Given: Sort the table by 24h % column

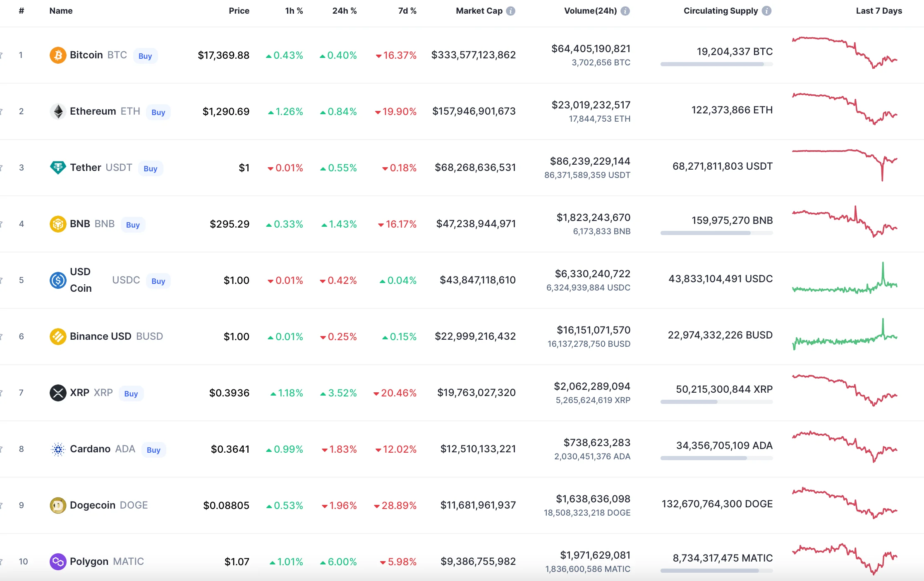Looking at the screenshot, I should pos(345,11).
